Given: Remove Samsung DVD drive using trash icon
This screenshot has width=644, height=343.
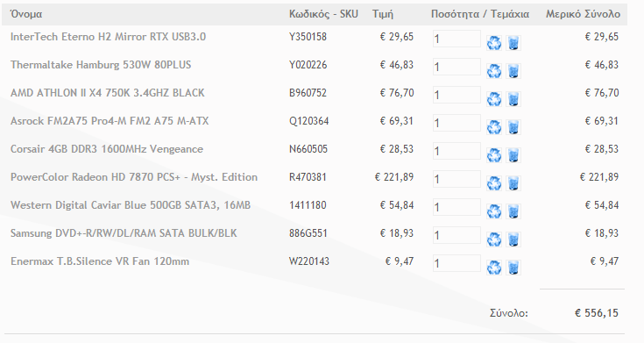Looking at the screenshot, I should point(513,239).
